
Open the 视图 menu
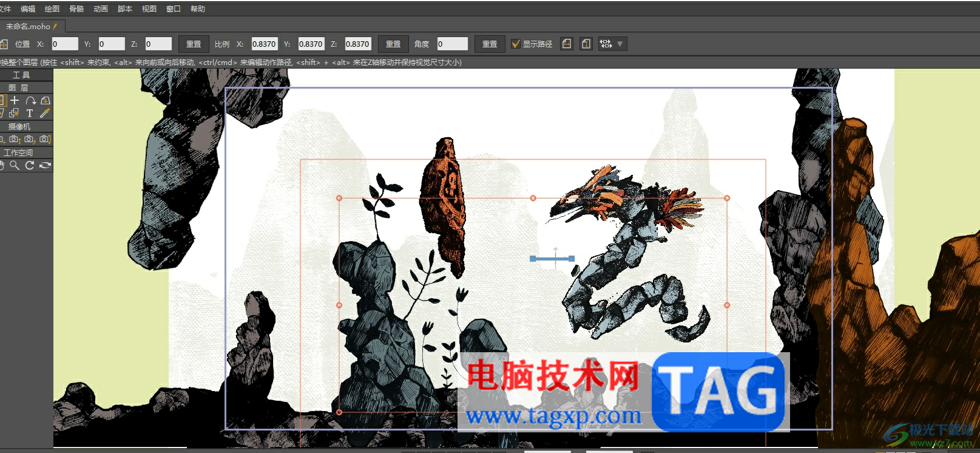[x=149, y=9]
